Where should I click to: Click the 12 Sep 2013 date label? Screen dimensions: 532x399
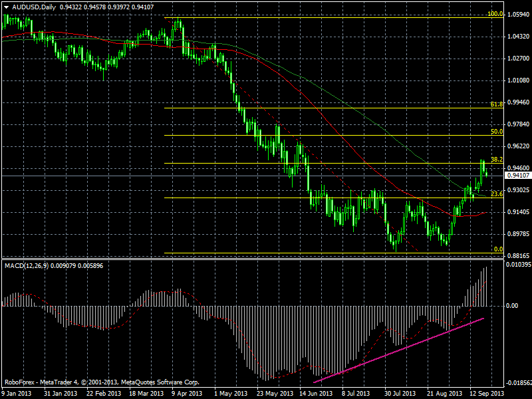(x=487, y=394)
